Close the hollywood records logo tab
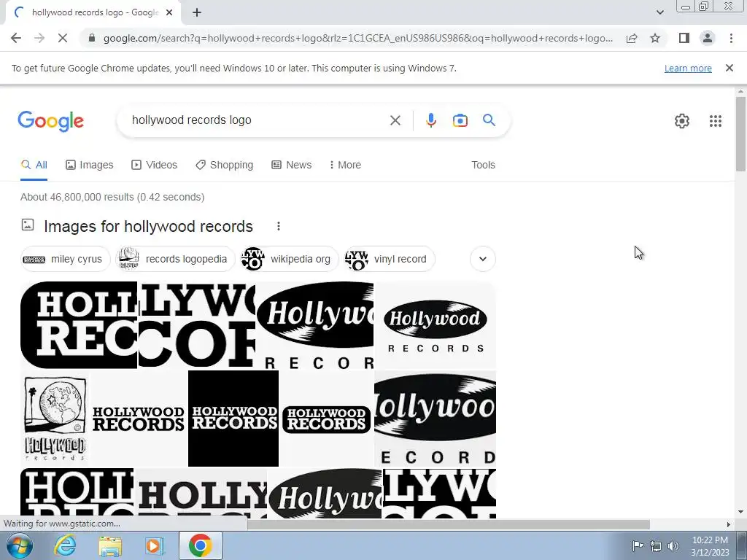 tap(169, 13)
